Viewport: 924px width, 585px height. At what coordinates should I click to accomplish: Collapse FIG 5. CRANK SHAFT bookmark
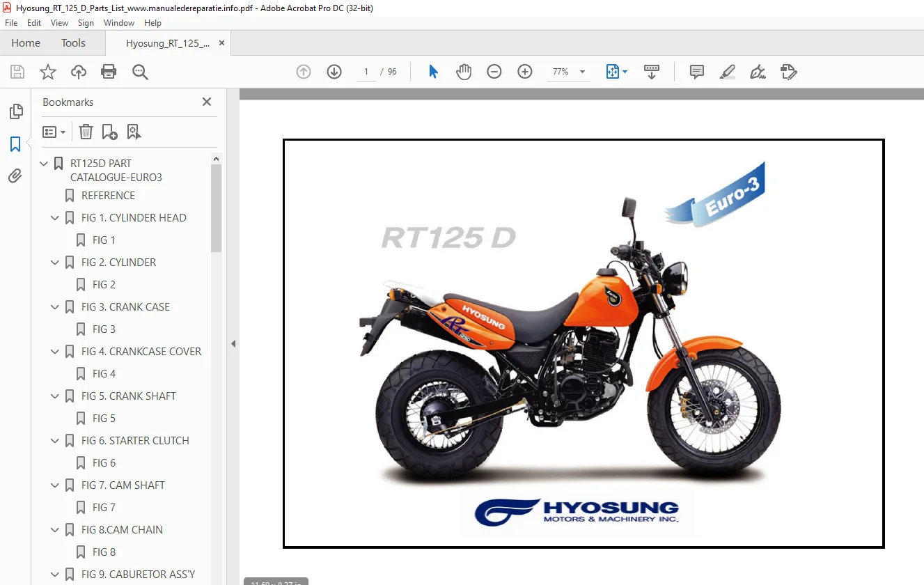pos(56,396)
